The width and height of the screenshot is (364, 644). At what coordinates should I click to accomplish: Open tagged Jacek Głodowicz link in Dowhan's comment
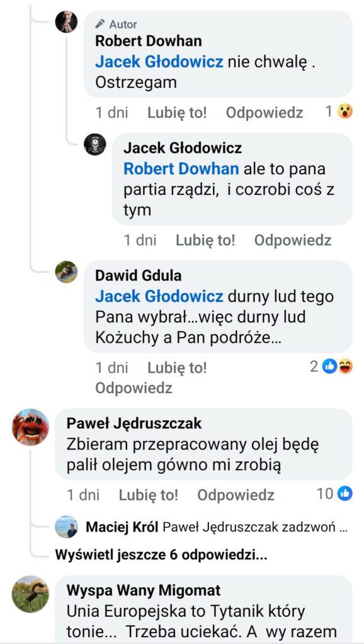pyautogui.click(x=159, y=62)
